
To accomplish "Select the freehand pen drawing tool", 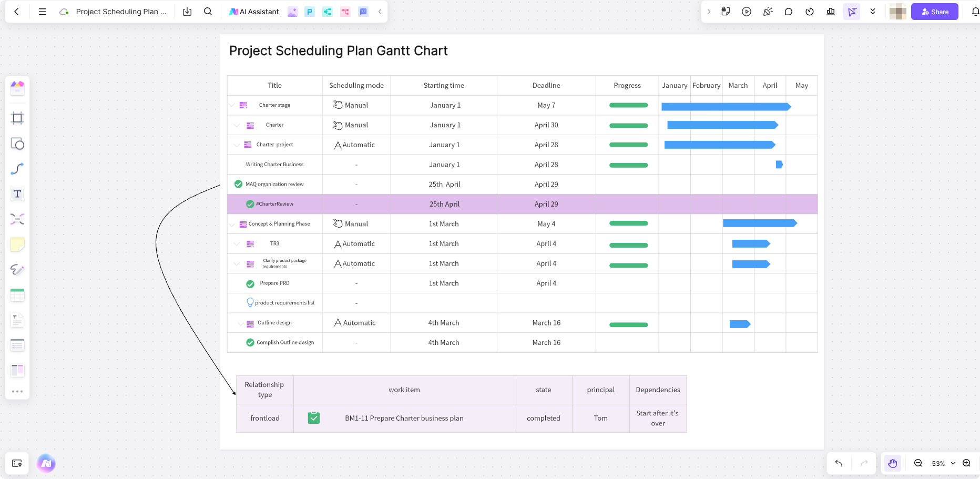I will tap(17, 270).
